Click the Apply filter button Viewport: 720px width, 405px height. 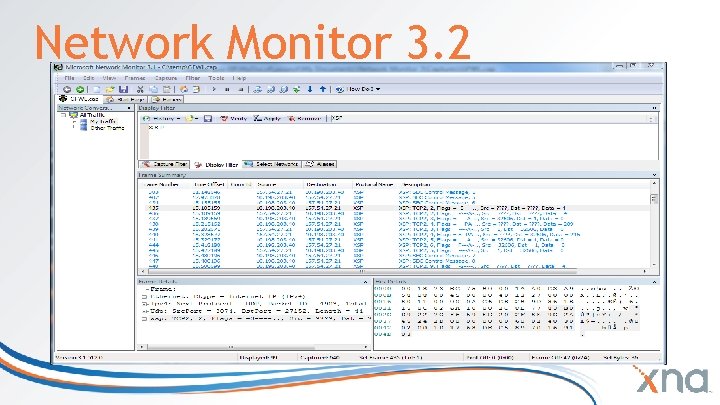267,118
